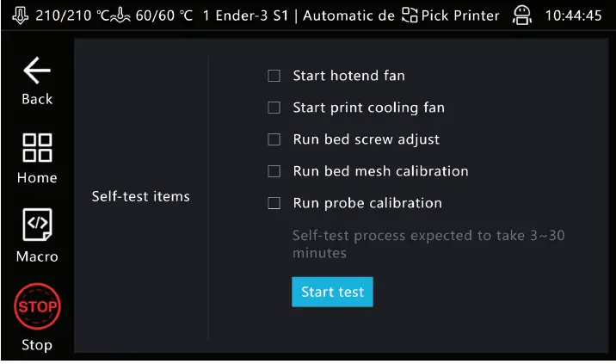Tick Run bed screw adjust checkbox

point(274,139)
